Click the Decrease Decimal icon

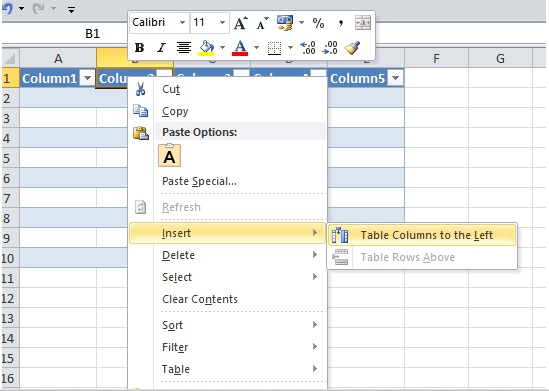click(330, 48)
